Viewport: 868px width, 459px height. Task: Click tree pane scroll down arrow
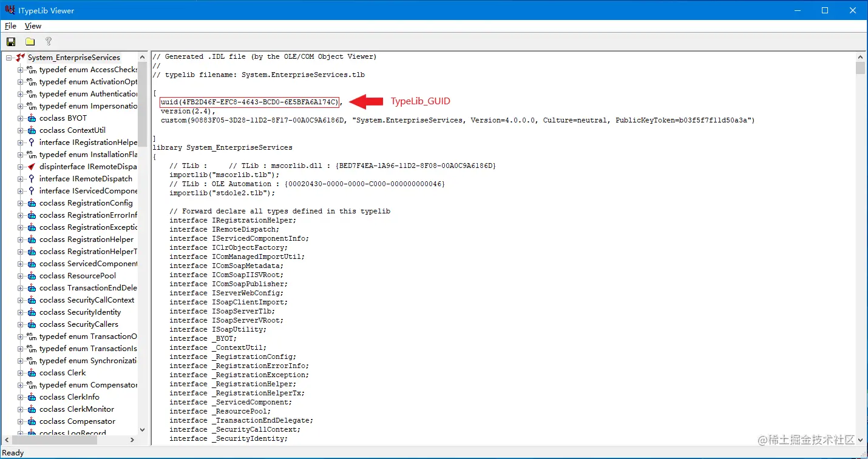coord(143,430)
